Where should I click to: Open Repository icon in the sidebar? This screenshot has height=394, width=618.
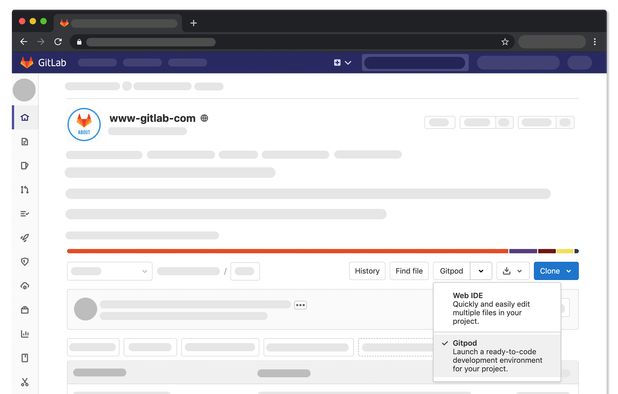tap(25, 141)
